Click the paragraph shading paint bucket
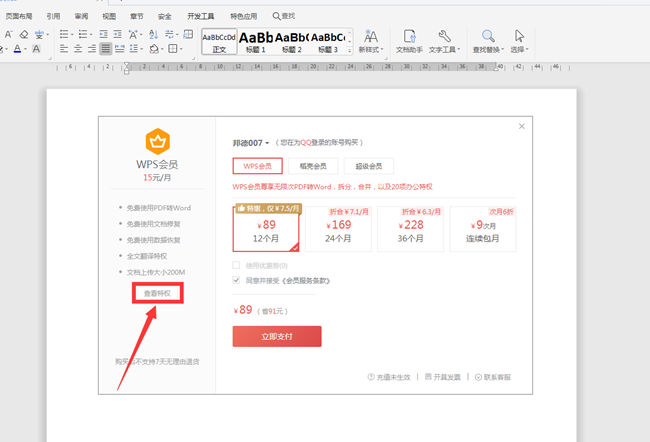This screenshot has width=650, height=442. (x=154, y=49)
